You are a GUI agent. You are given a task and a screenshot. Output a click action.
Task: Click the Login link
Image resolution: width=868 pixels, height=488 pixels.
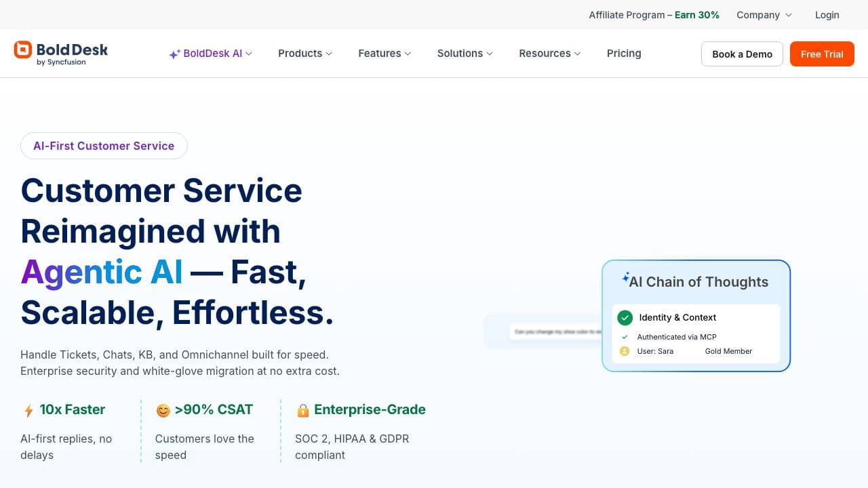click(x=827, y=14)
